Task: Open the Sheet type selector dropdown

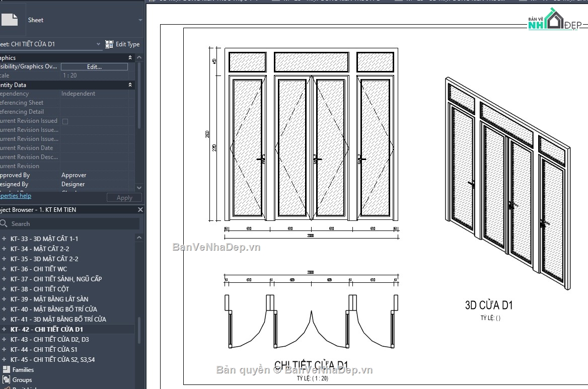Action: [x=140, y=20]
